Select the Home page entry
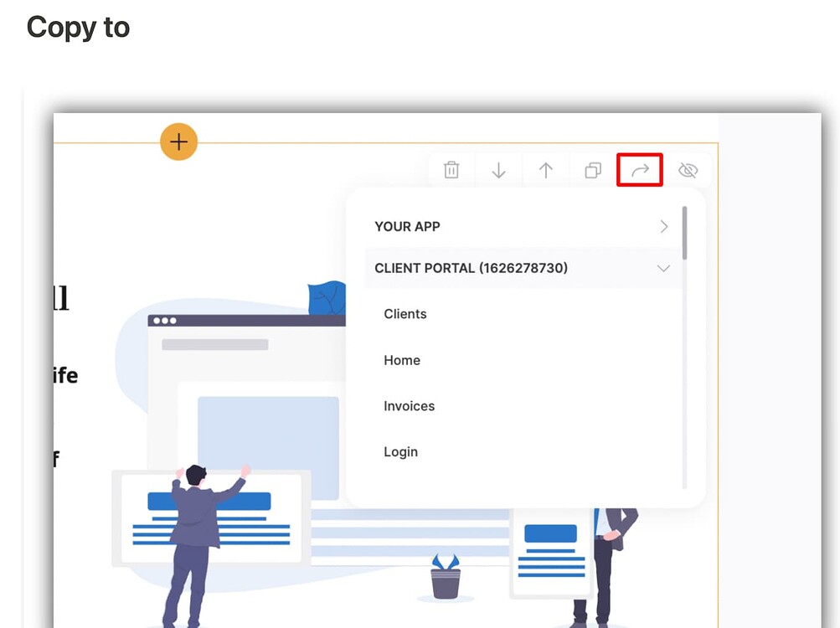This screenshot has height=628, width=840. tap(401, 360)
